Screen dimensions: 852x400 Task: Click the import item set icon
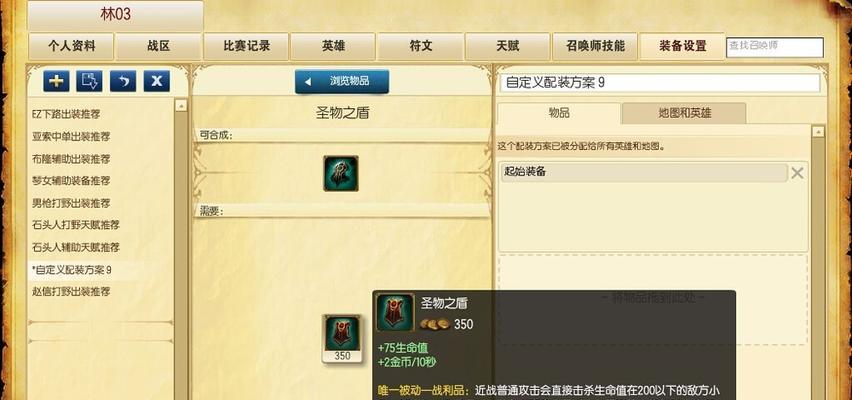pos(90,82)
